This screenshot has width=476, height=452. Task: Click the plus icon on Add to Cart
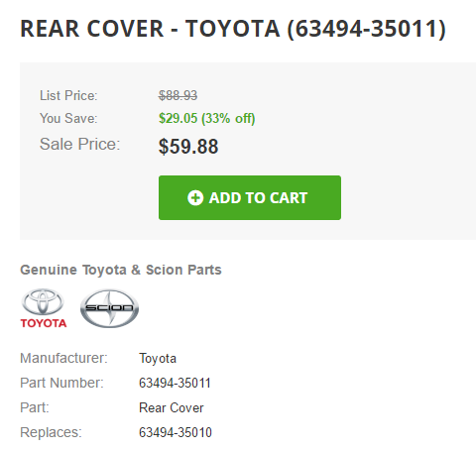(x=195, y=198)
